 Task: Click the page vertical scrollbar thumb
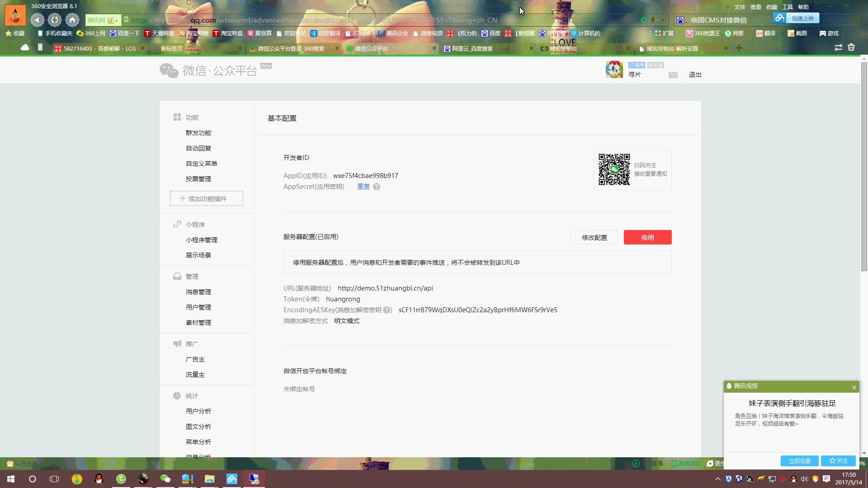[864, 166]
